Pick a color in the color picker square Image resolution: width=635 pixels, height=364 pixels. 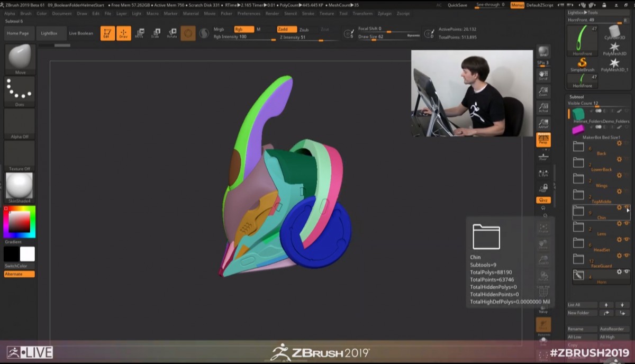pyautogui.click(x=19, y=222)
